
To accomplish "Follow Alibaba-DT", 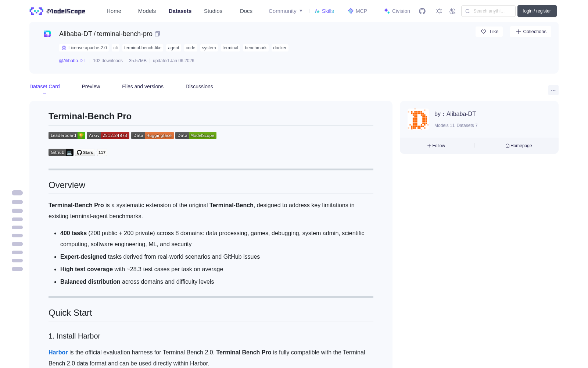I will pyautogui.click(x=436, y=146).
